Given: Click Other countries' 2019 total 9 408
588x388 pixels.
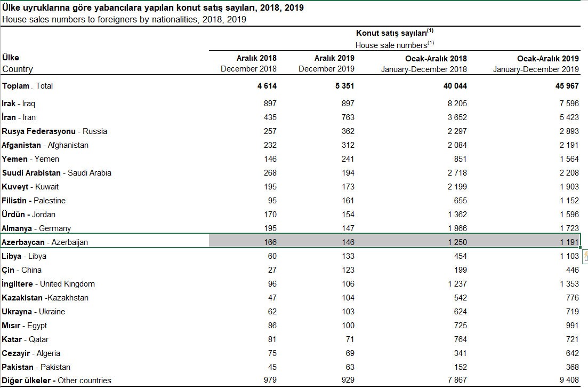Looking at the screenshot, I should click(x=568, y=381).
